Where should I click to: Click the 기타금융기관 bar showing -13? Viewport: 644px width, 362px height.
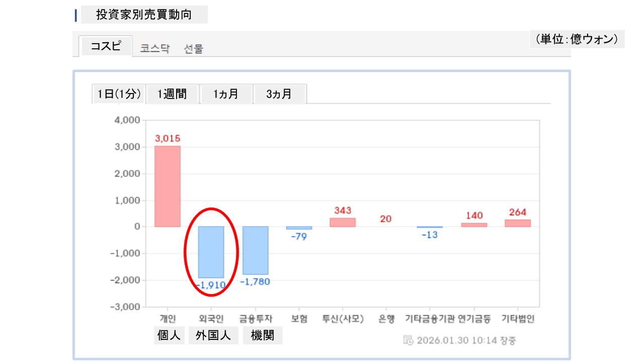pos(430,227)
